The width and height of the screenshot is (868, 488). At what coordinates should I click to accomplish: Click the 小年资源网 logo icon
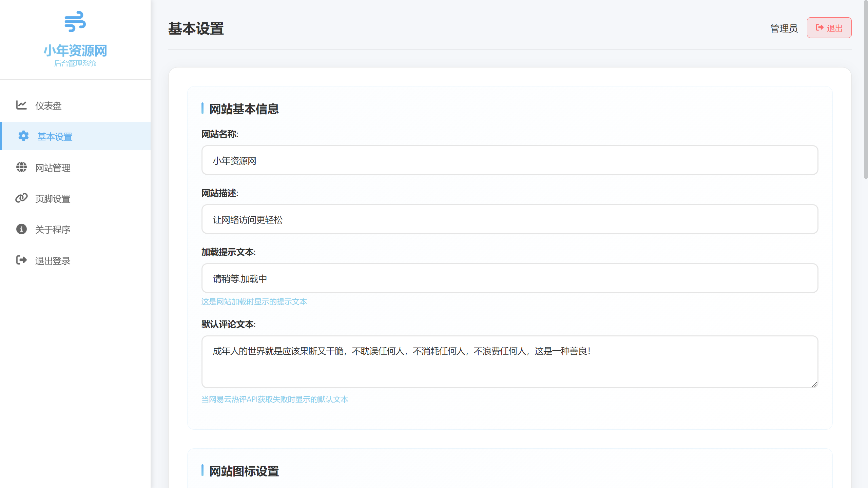[75, 22]
